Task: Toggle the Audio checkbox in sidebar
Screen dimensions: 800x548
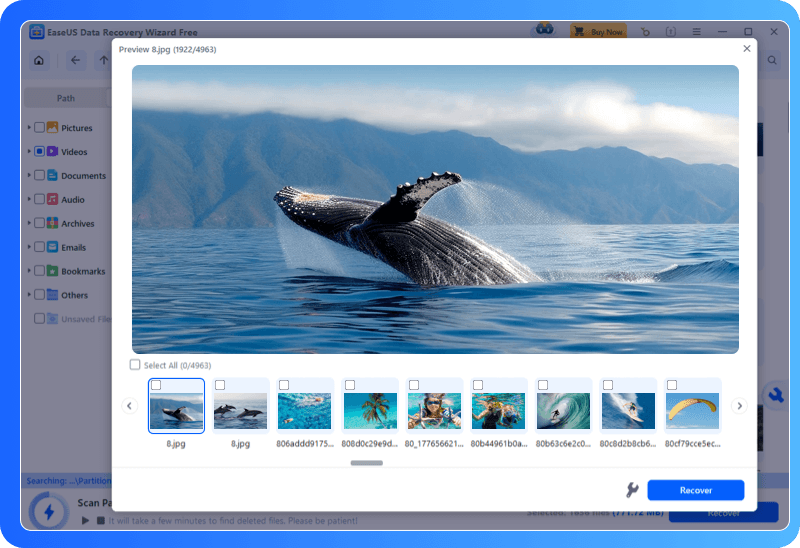Action: click(x=39, y=199)
